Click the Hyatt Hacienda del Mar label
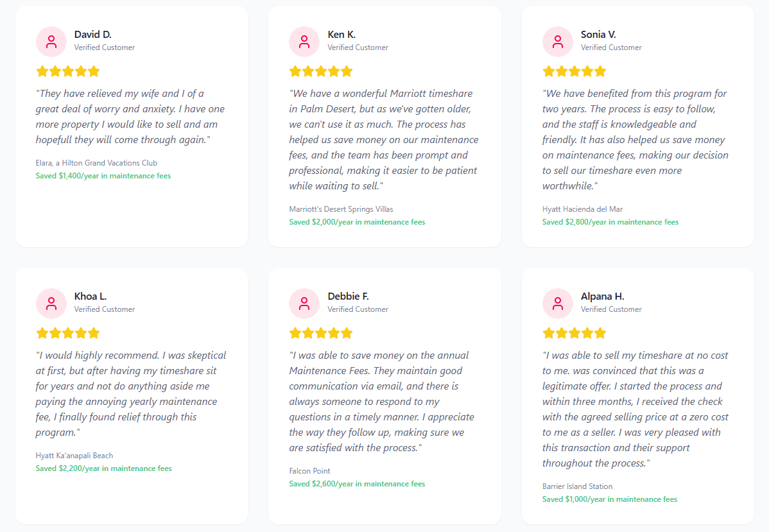Screen dimensions: 769x532 point(582,209)
